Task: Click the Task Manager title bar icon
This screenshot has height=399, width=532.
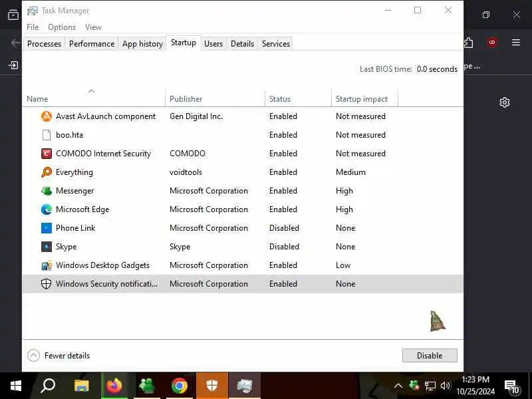Action: coord(33,11)
